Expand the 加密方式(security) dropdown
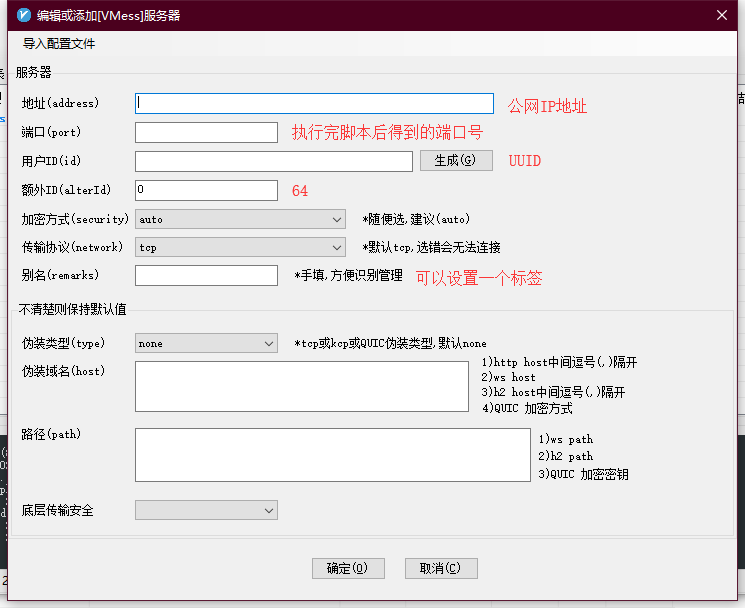The height and width of the screenshot is (608, 745). pos(240,219)
